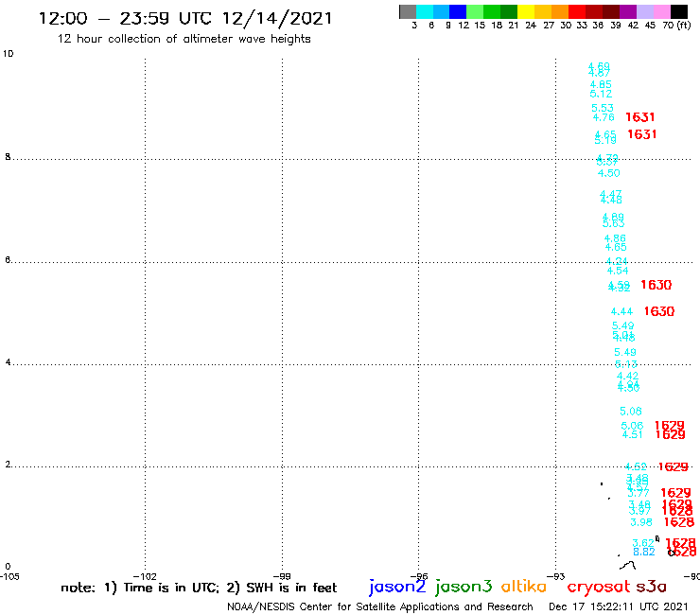Click the '21' label under the color scale
This screenshot has height=615, width=700.
point(514,25)
